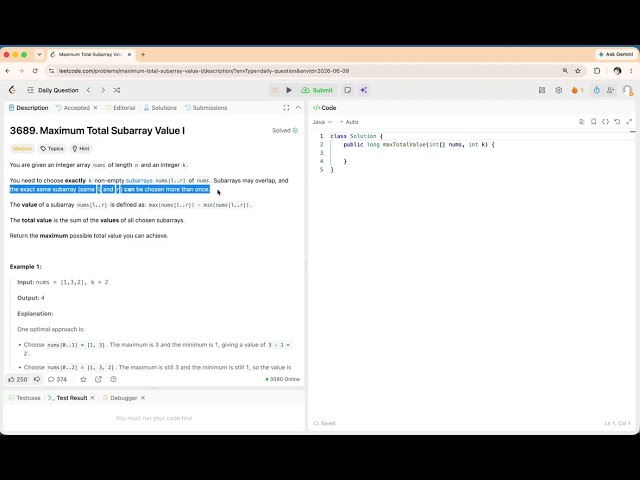640x480 pixels.
Task: Close the Test Result tab
Action: [x=93, y=398]
